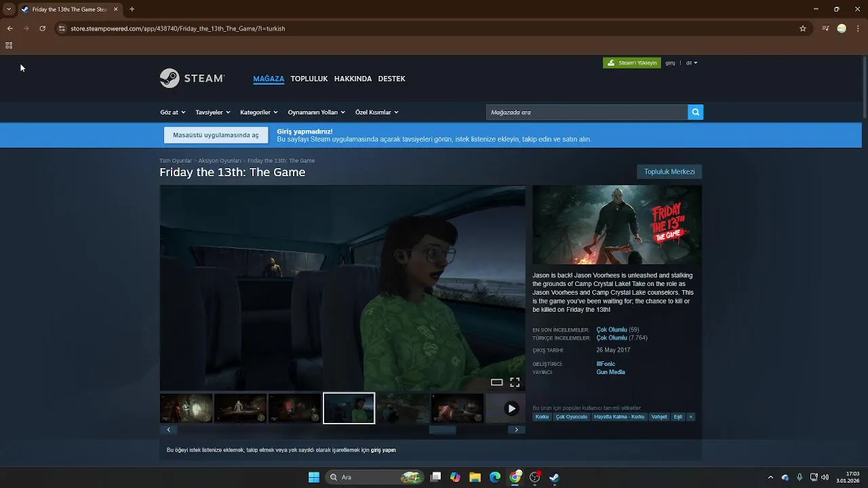The width and height of the screenshot is (868, 488).
Task: Click the Çok Oyunculu tag
Action: [571, 417]
